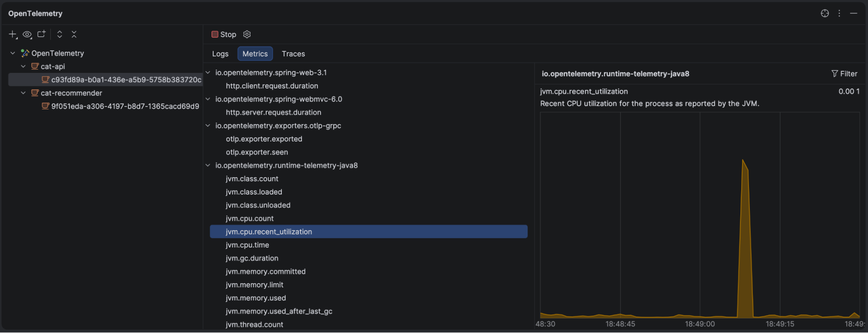The height and width of the screenshot is (333, 868).
Task: Collapse io.opentelemetry.spring-webmvc-6.0 group
Action: 208,99
